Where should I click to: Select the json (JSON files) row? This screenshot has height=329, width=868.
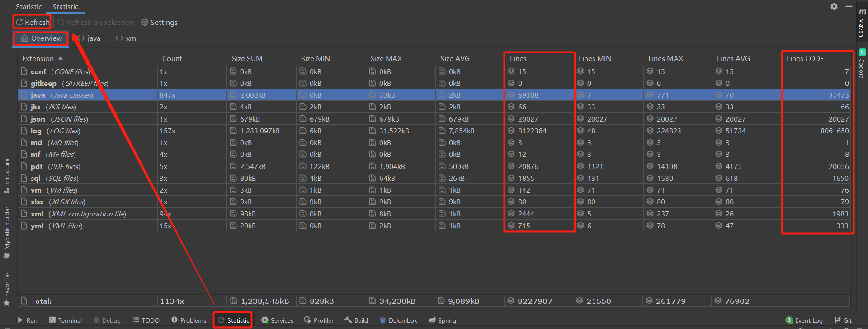click(x=434, y=119)
